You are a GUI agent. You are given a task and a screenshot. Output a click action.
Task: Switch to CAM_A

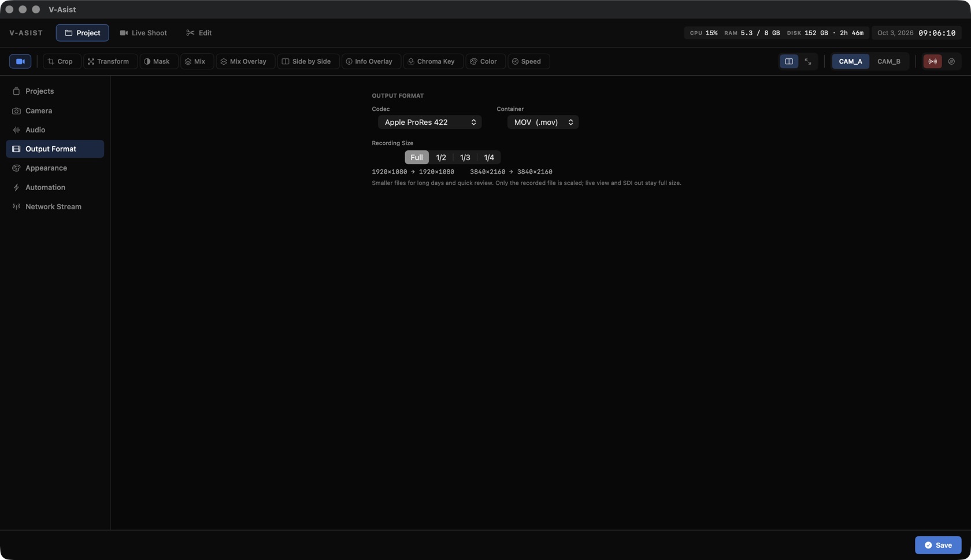click(x=850, y=61)
